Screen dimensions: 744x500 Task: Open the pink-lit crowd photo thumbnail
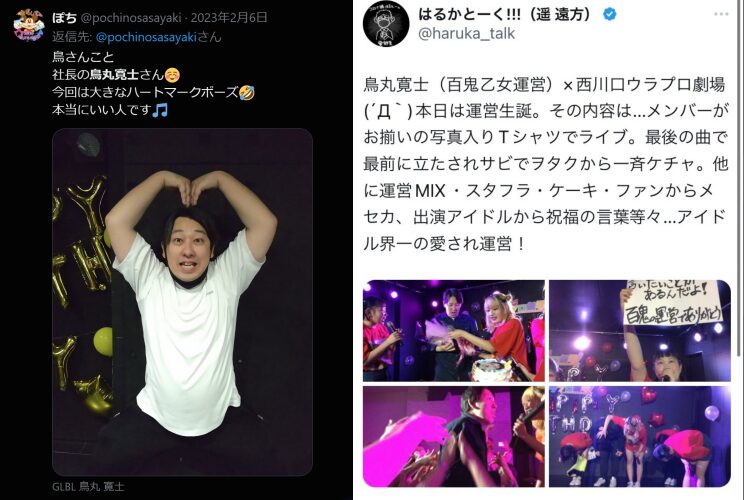[x=454, y=436]
